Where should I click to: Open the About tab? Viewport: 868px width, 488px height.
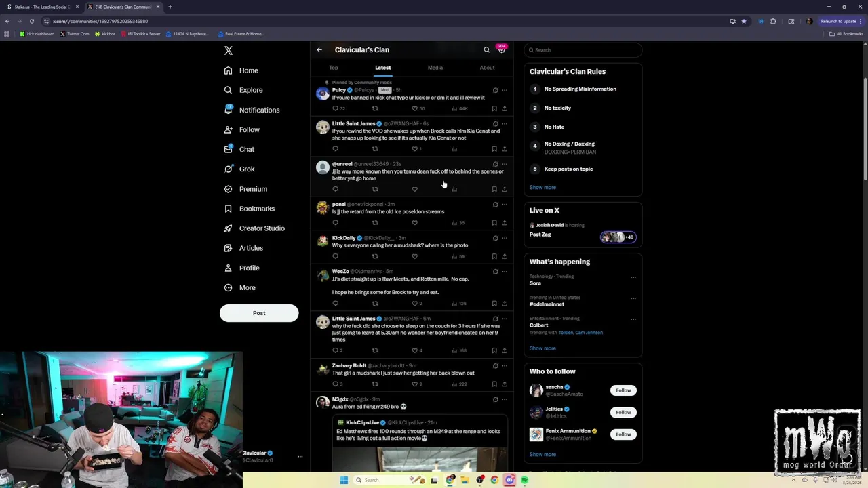(x=487, y=68)
